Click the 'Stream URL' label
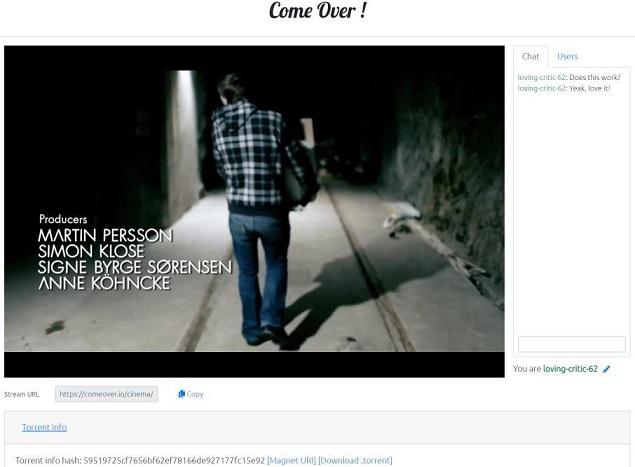The height and width of the screenshot is (467, 635). pos(21,394)
